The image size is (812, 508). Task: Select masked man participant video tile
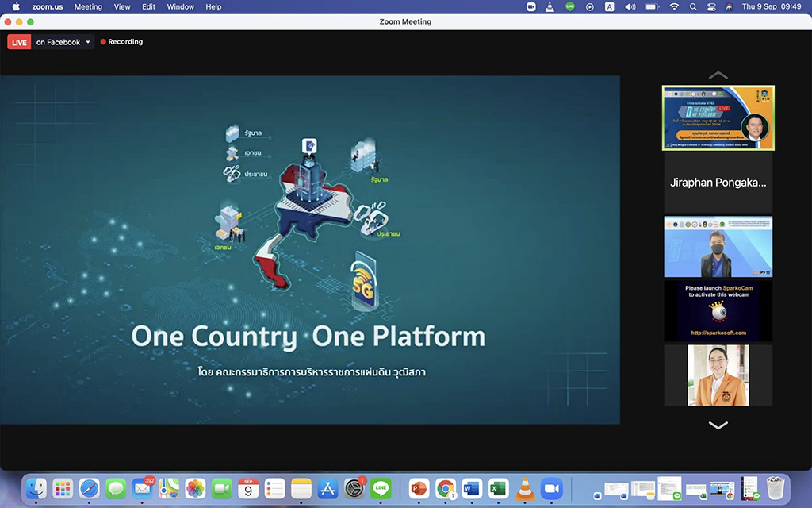[718, 247]
